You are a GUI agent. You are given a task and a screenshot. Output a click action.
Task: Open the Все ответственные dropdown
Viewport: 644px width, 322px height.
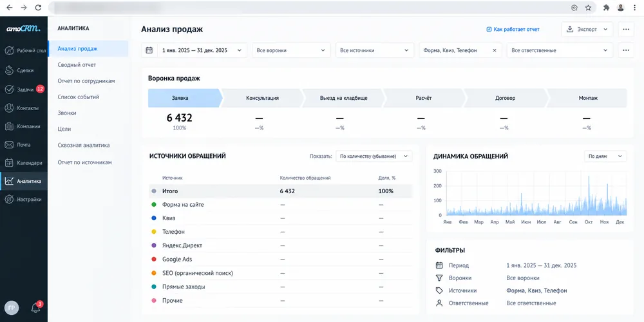click(x=560, y=50)
